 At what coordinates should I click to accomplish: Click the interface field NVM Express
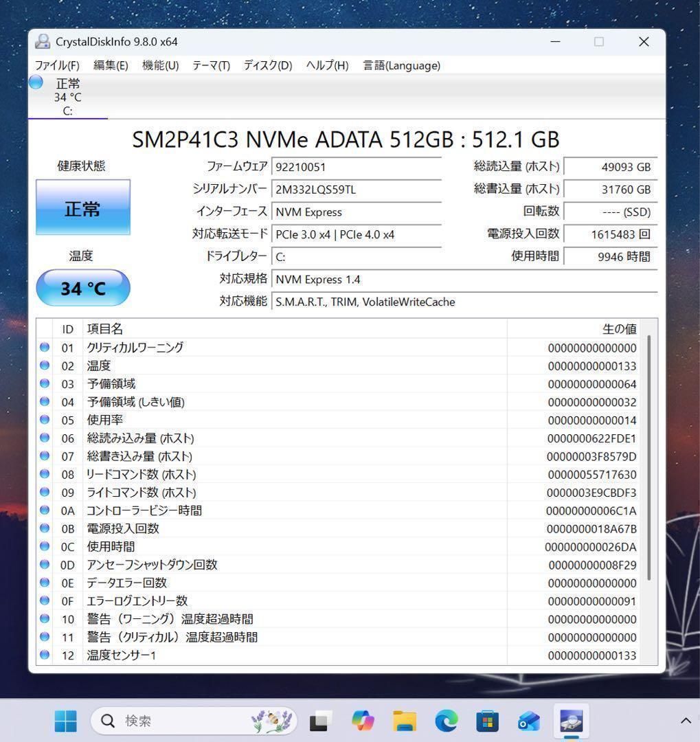(357, 212)
